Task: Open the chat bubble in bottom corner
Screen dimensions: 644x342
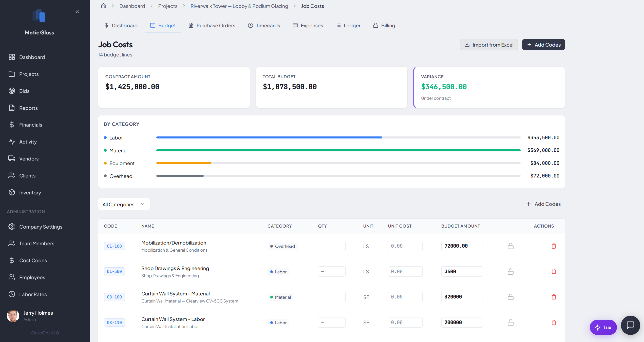Action: pyautogui.click(x=631, y=325)
